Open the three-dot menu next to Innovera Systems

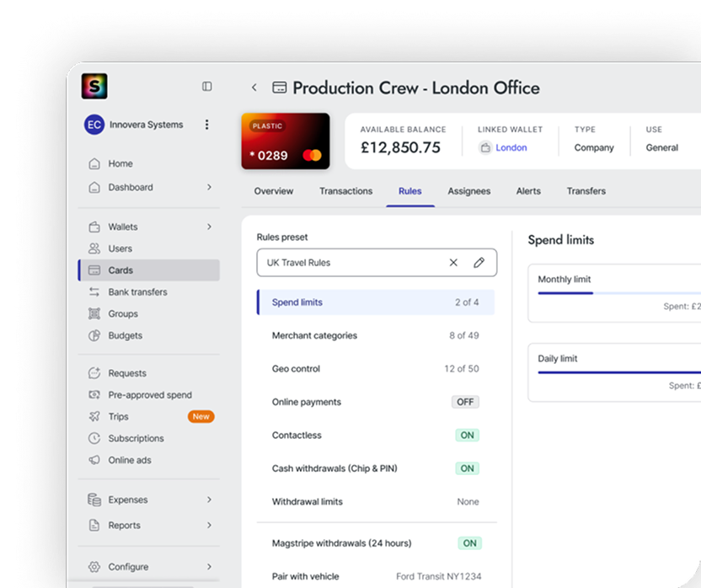(x=207, y=125)
